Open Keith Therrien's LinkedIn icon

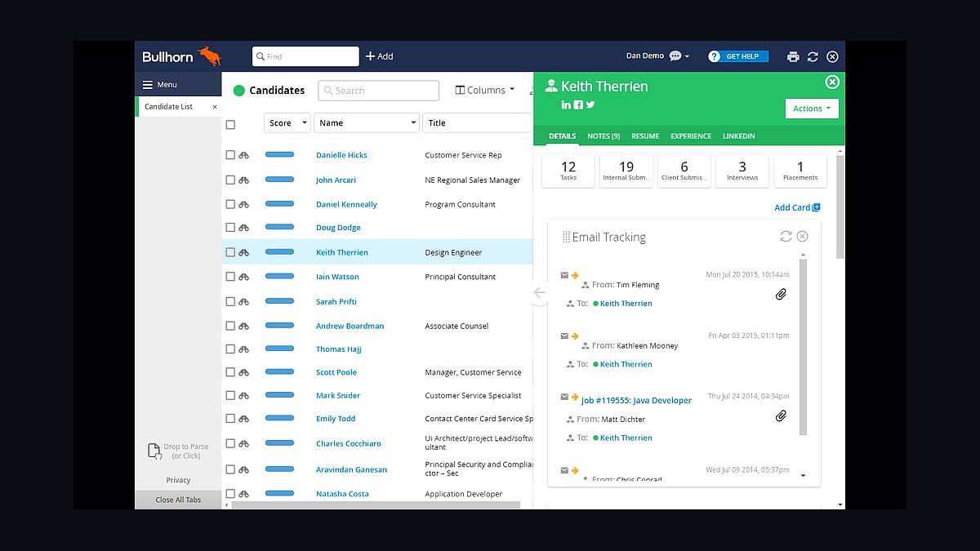(x=565, y=104)
